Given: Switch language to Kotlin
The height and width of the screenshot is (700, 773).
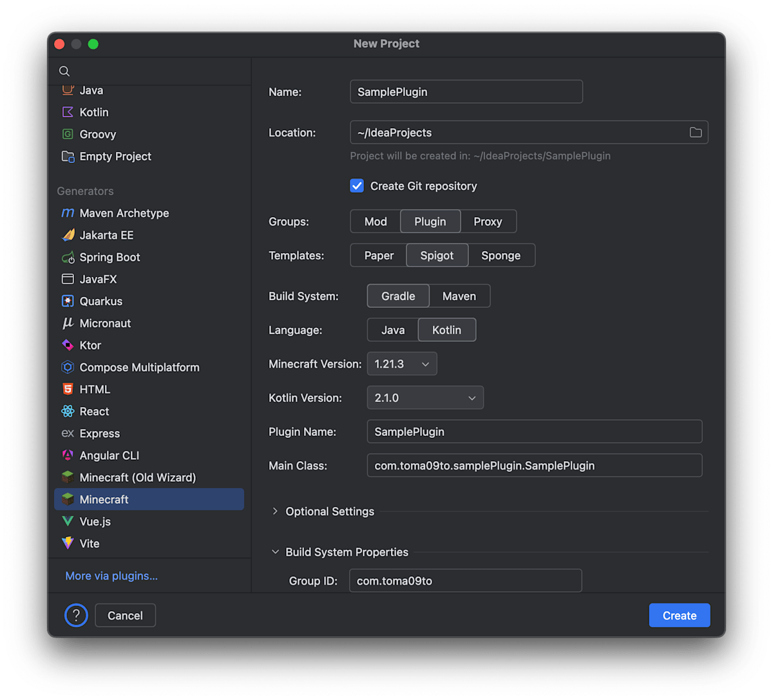Looking at the screenshot, I should pos(446,330).
